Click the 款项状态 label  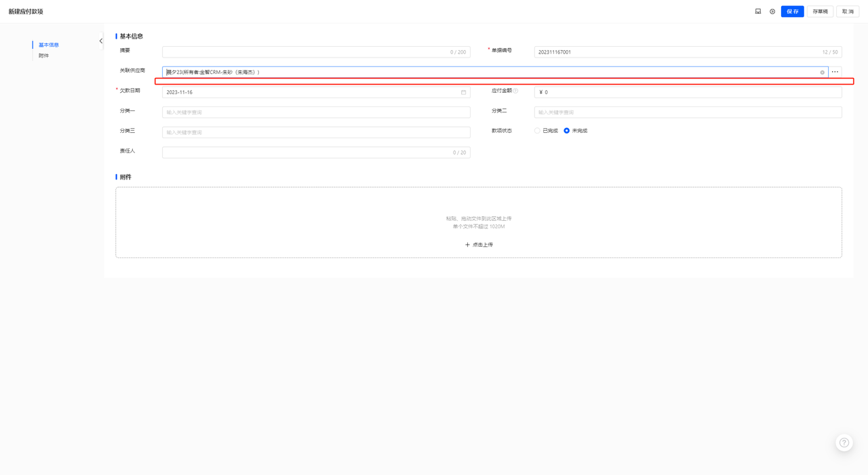(x=502, y=131)
